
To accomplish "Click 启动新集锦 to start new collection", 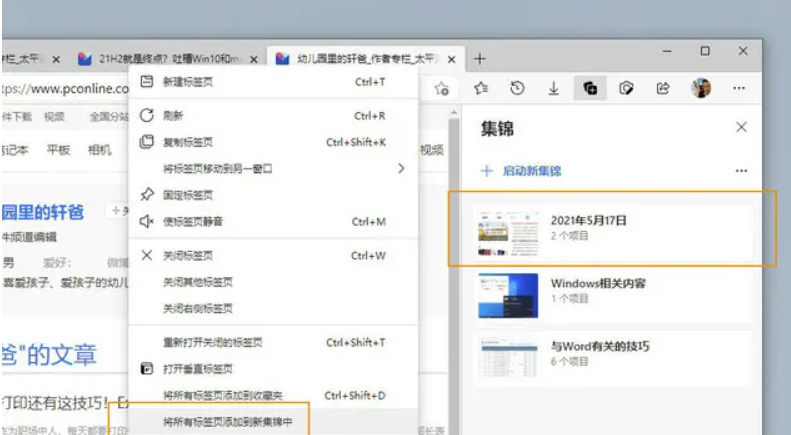I will pos(521,171).
